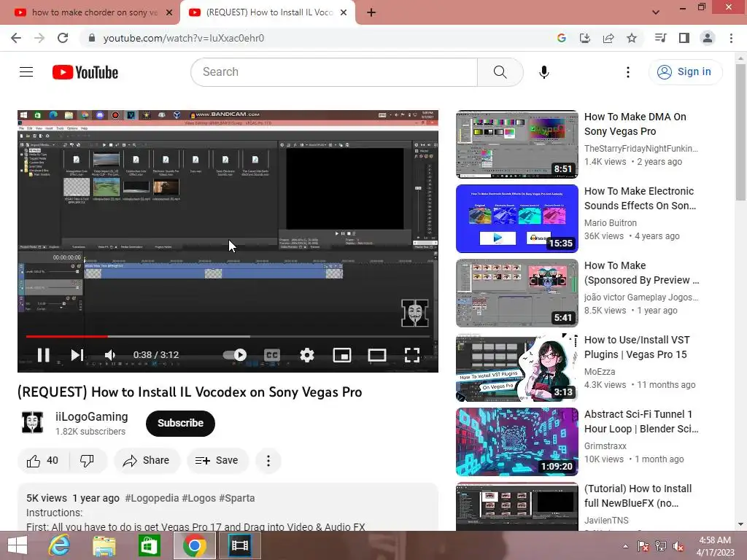Click the 4:58 AM taskbar clock
The width and height of the screenshot is (747, 560).
click(x=715, y=546)
